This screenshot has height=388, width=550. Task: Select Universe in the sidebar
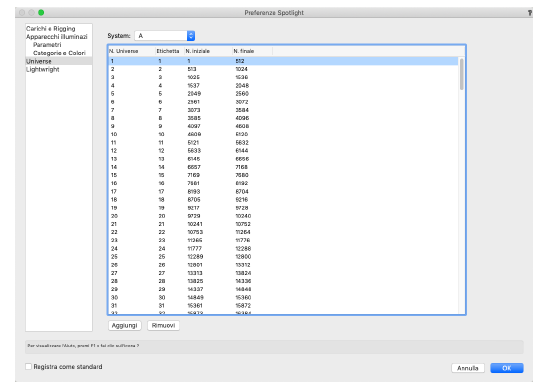pyautogui.click(x=59, y=61)
